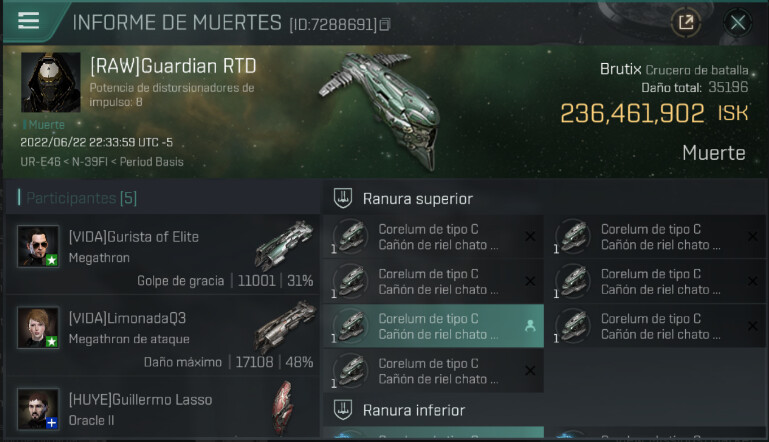This screenshot has height=442, width=769.
Task: Open Guillermo Lasso's character portrait
Action: tap(38, 409)
